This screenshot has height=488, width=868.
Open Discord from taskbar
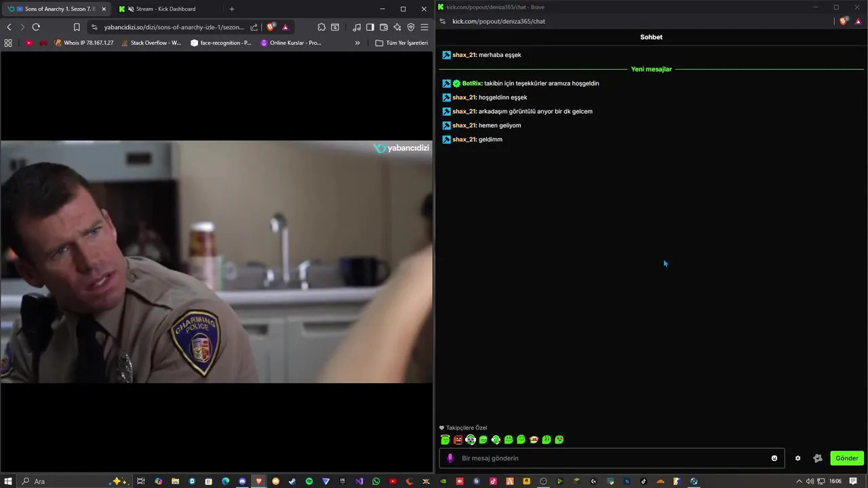242,481
